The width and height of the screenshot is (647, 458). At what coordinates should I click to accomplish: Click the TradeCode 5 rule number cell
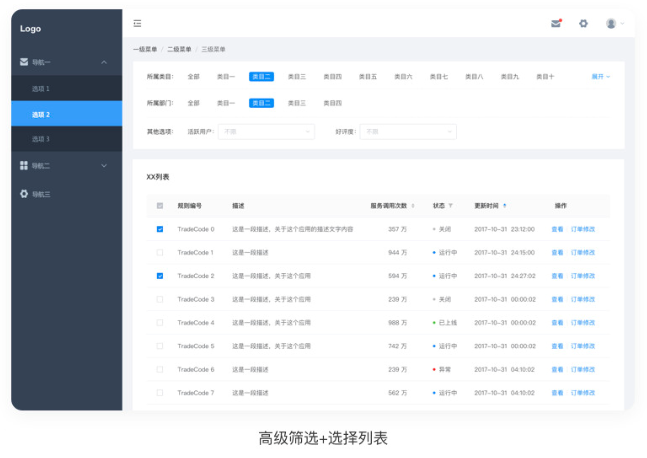pos(196,346)
